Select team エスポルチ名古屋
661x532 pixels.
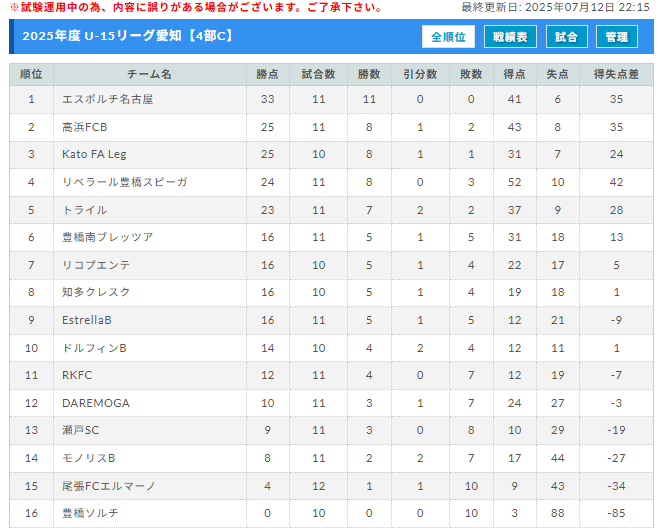pos(107,99)
